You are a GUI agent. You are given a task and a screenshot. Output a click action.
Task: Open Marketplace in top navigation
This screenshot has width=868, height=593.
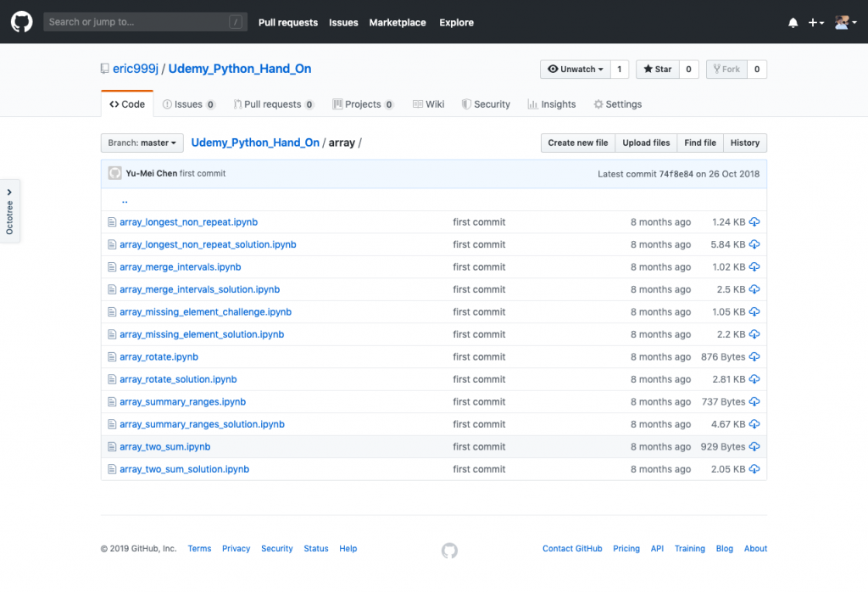[x=398, y=23]
